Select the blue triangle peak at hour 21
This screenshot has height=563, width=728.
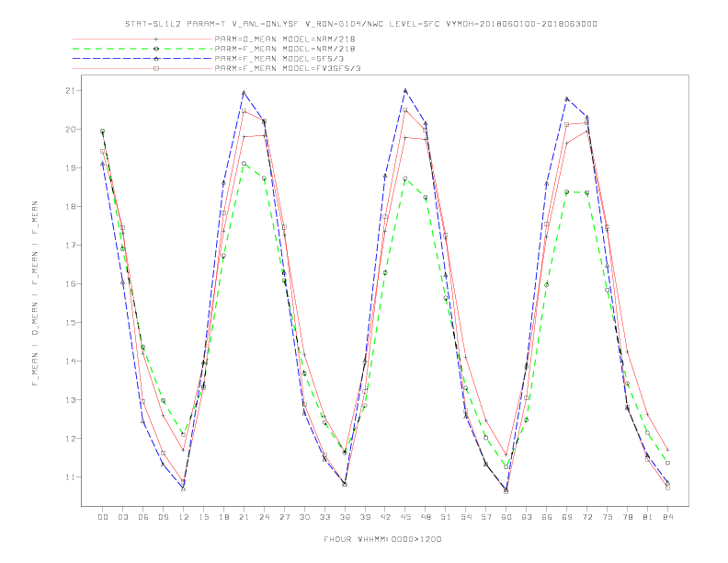pos(244,93)
